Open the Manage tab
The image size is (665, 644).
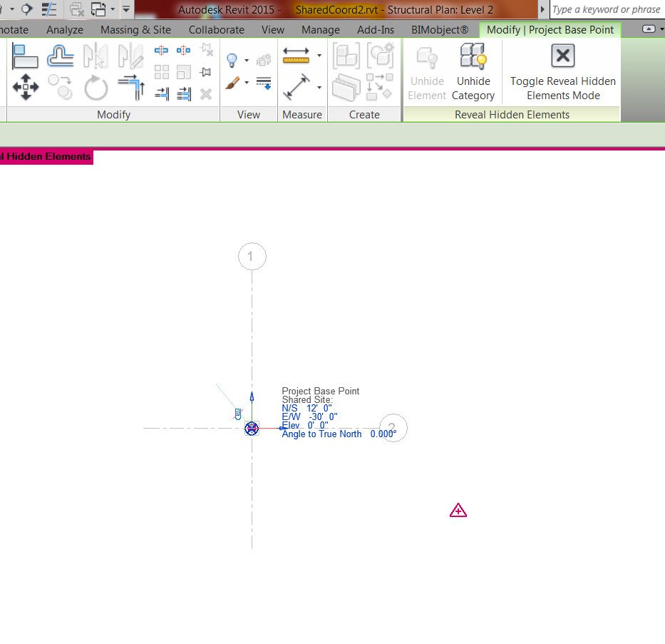pyautogui.click(x=321, y=30)
